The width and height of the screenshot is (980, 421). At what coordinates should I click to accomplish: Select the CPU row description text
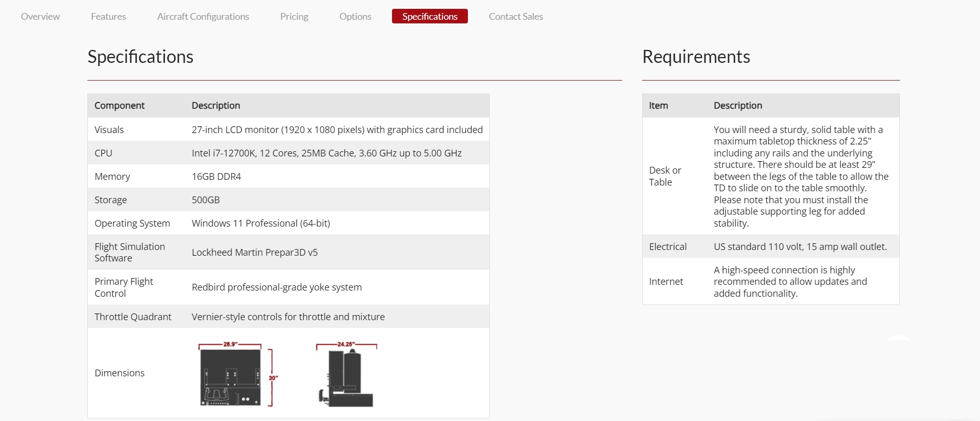pyautogui.click(x=326, y=153)
